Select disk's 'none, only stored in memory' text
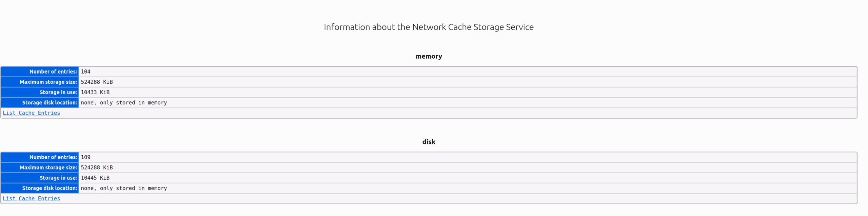868x216 pixels. tap(124, 188)
